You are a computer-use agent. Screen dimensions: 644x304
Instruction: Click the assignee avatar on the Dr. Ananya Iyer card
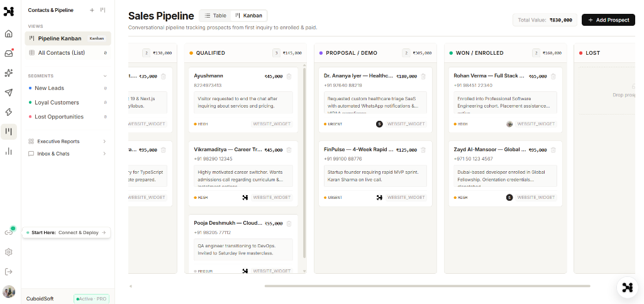pyautogui.click(x=379, y=123)
